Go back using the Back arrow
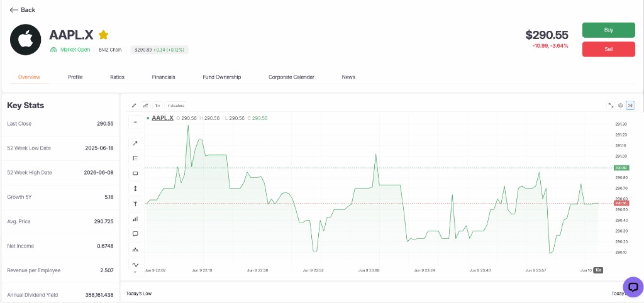 pyautogui.click(x=23, y=10)
